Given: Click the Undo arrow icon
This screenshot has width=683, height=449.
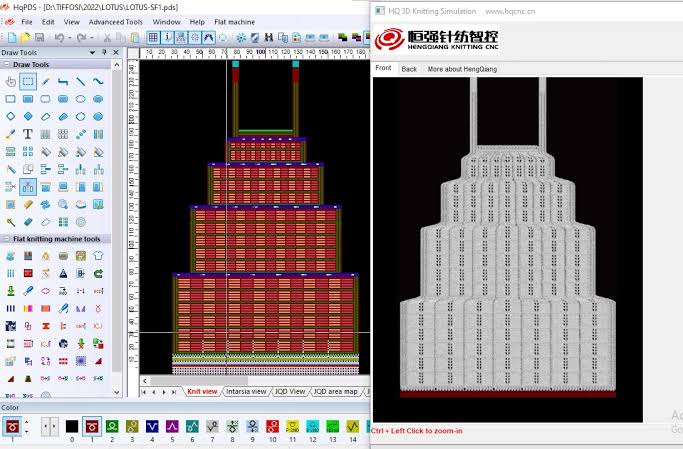Looking at the screenshot, I should pyautogui.click(x=60, y=37).
